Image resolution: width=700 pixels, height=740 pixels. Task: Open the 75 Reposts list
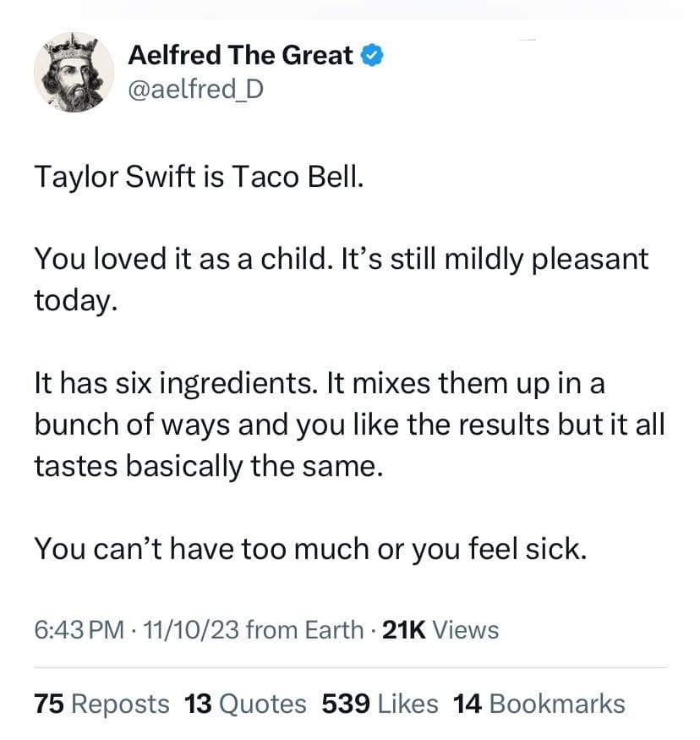(101, 704)
